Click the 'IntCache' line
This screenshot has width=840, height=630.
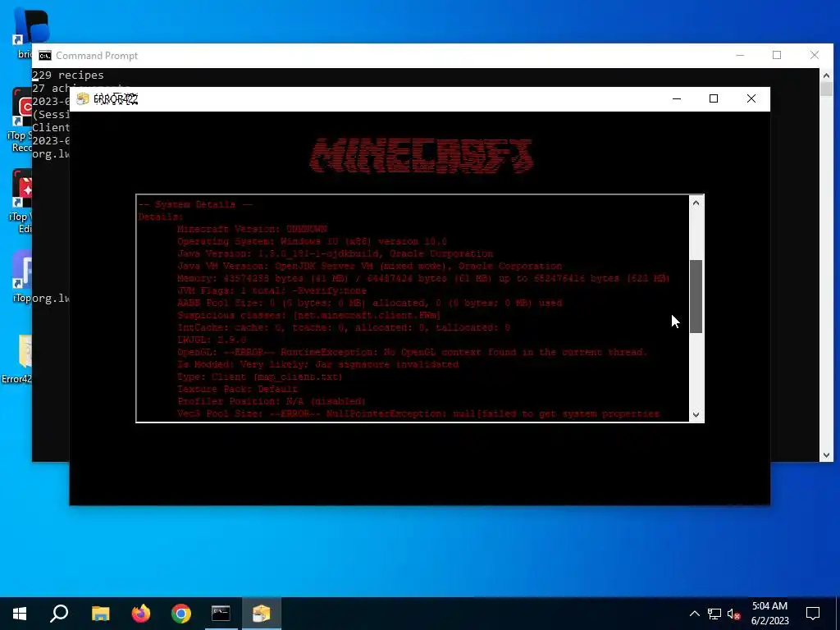344,328
